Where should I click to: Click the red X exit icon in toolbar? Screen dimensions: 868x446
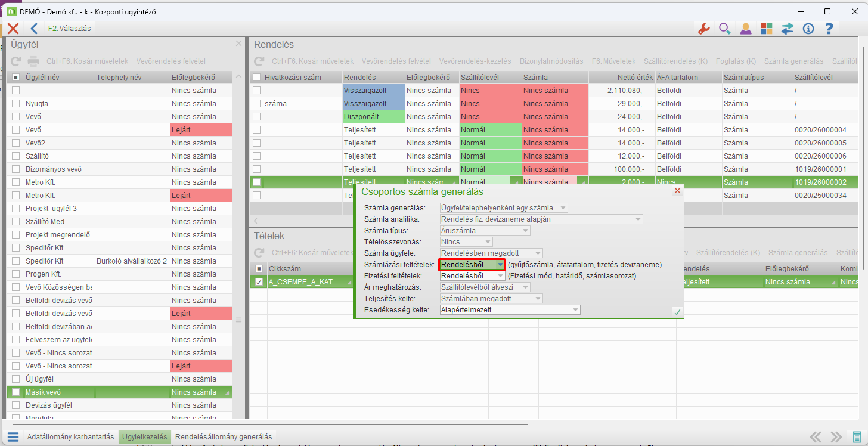coord(13,29)
